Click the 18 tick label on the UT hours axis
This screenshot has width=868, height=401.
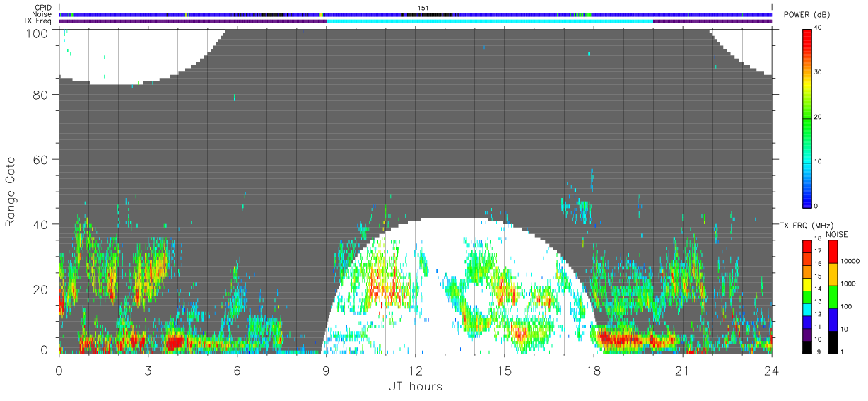[x=593, y=371]
